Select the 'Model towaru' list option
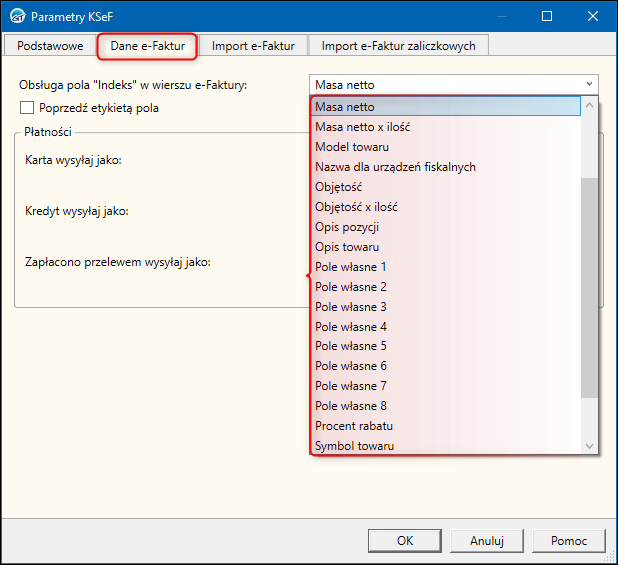Viewport: 618px width, 565px height. point(446,147)
